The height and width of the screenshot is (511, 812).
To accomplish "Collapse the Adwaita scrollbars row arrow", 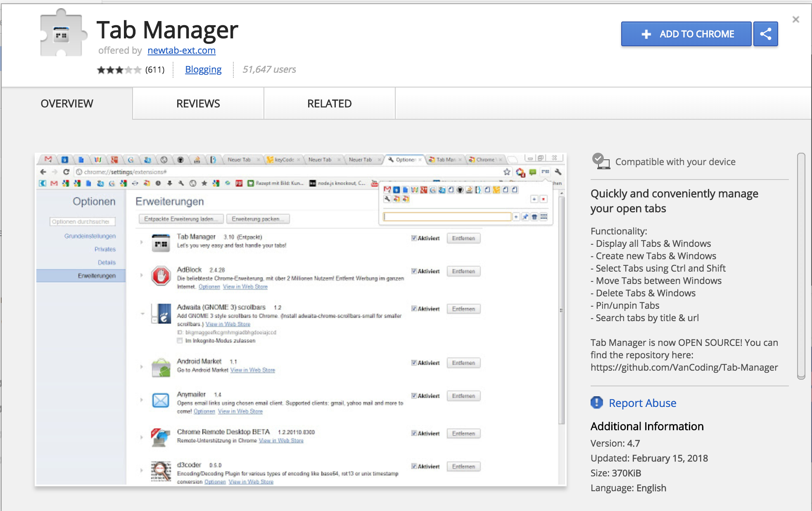I will pyautogui.click(x=142, y=314).
